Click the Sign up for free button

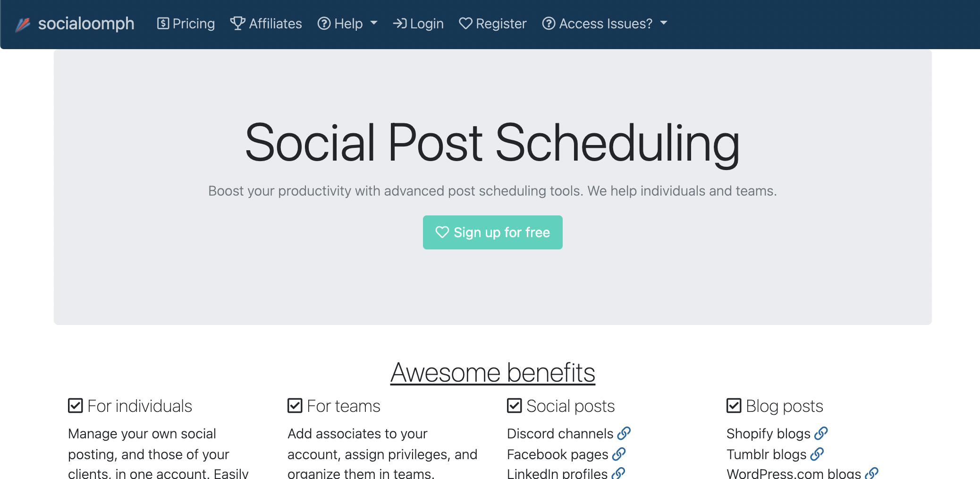point(492,232)
